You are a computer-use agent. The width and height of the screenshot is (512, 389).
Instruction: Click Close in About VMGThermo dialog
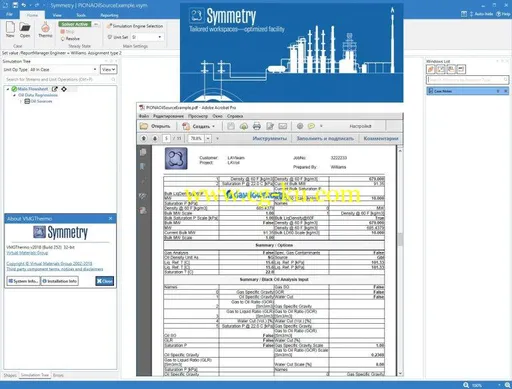(x=105, y=281)
